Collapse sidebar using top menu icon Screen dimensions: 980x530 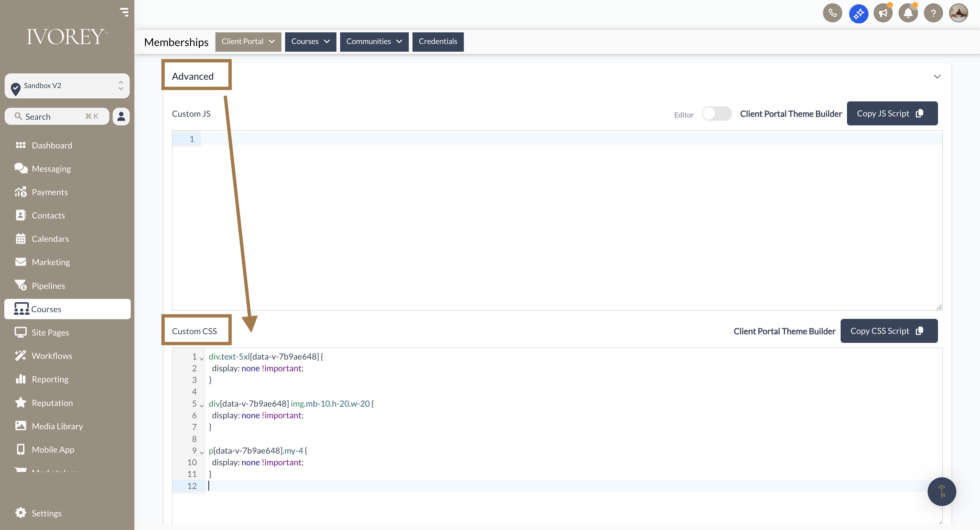tap(124, 12)
